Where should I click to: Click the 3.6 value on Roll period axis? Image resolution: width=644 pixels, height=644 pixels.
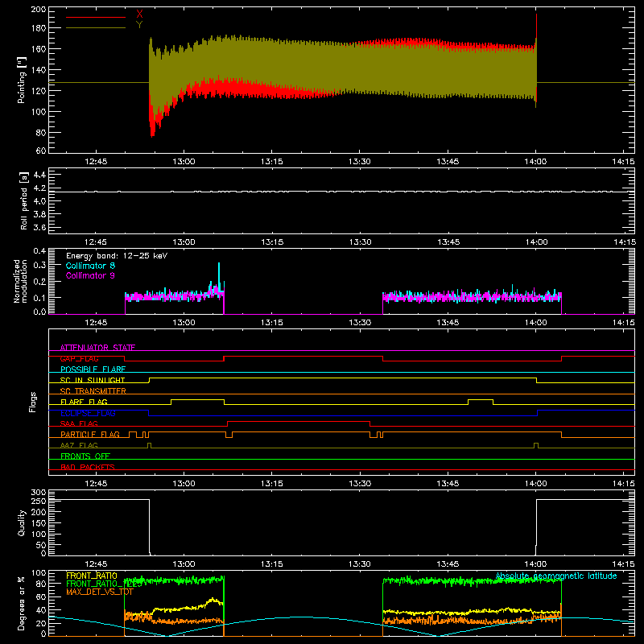39,227
